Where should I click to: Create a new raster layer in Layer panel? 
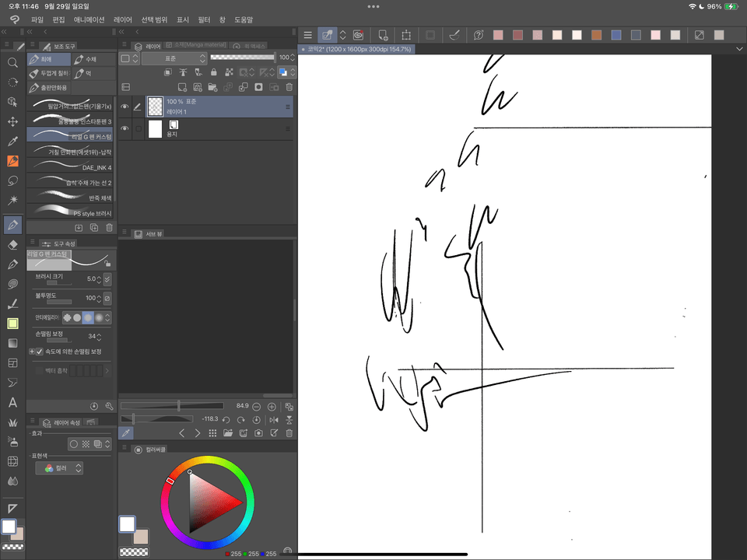(x=182, y=87)
